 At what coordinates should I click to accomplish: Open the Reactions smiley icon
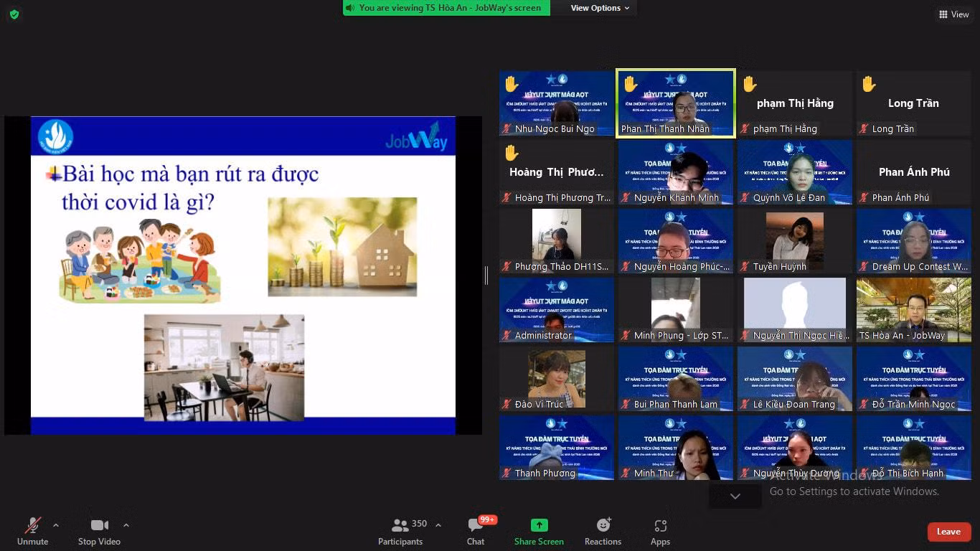pos(603,525)
